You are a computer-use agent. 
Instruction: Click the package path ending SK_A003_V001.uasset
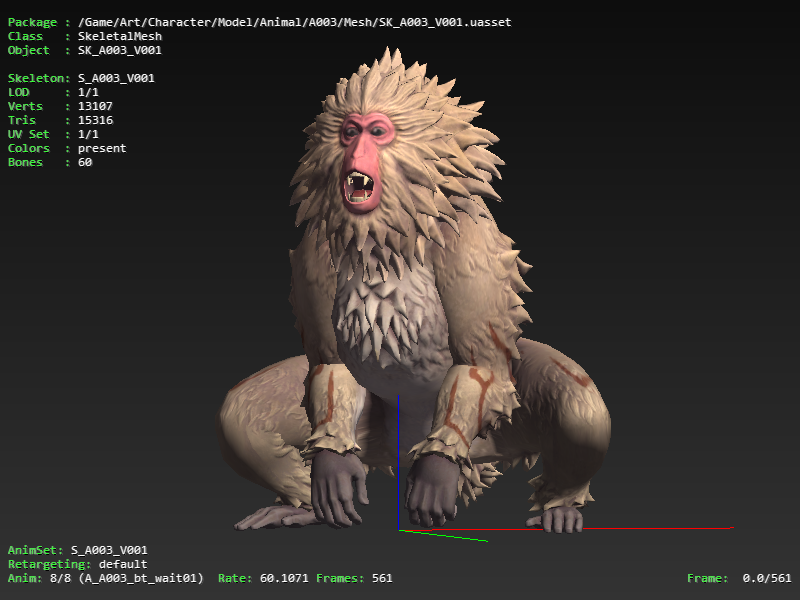coord(294,22)
